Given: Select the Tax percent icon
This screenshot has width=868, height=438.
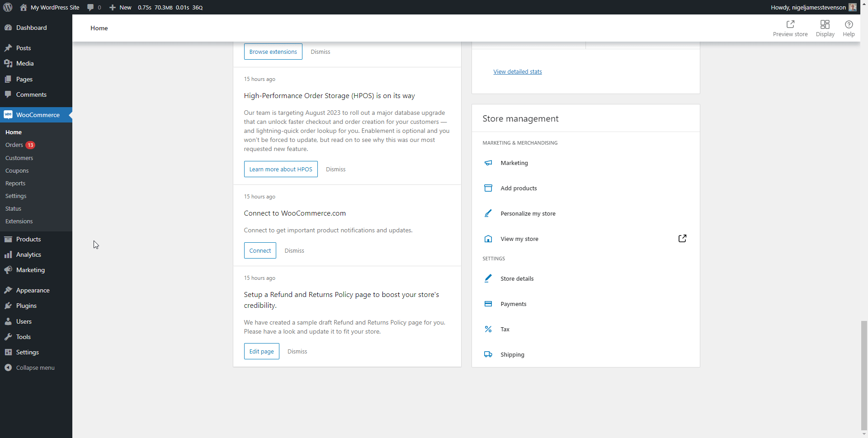Looking at the screenshot, I should [x=488, y=329].
